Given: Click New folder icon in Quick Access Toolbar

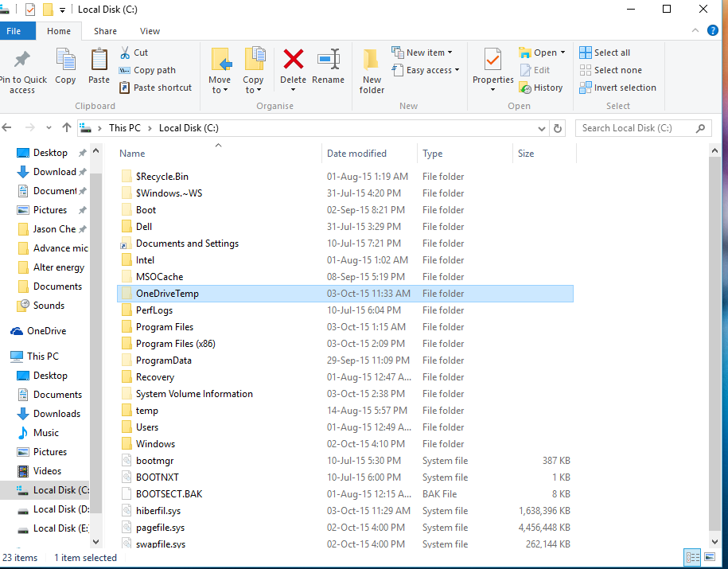Looking at the screenshot, I should click(x=48, y=10).
